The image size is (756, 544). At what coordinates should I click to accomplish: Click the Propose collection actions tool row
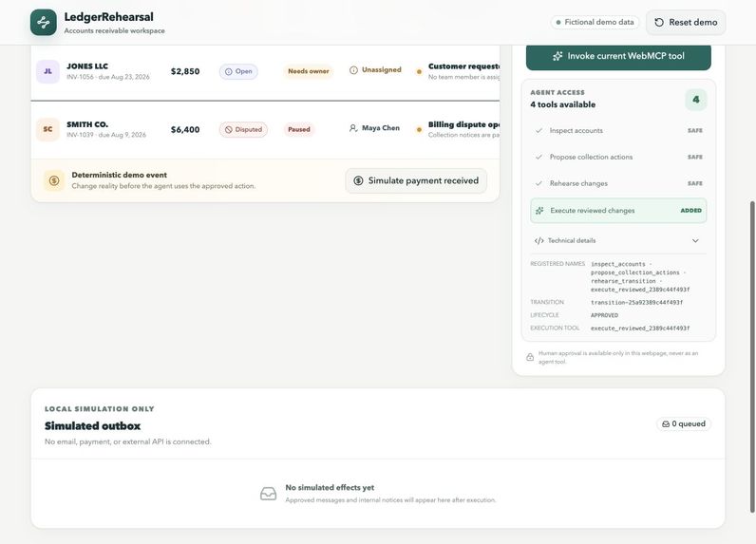(618, 157)
